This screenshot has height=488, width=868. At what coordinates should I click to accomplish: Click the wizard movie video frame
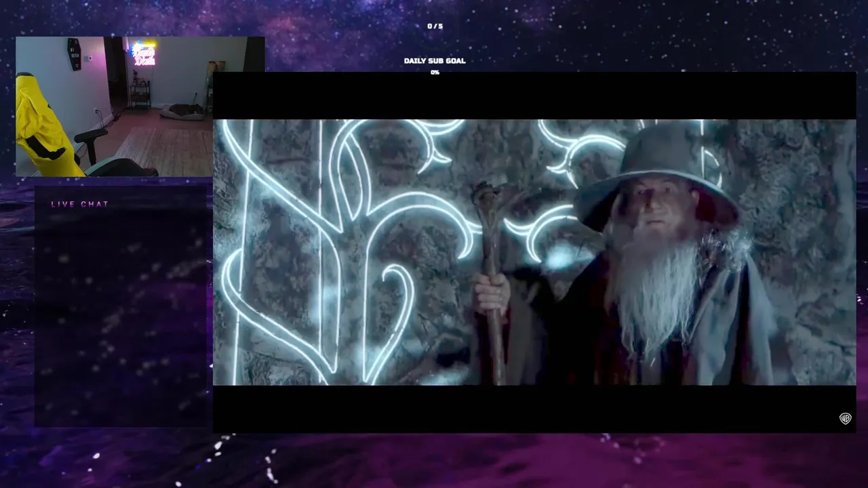(x=534, y=252)
